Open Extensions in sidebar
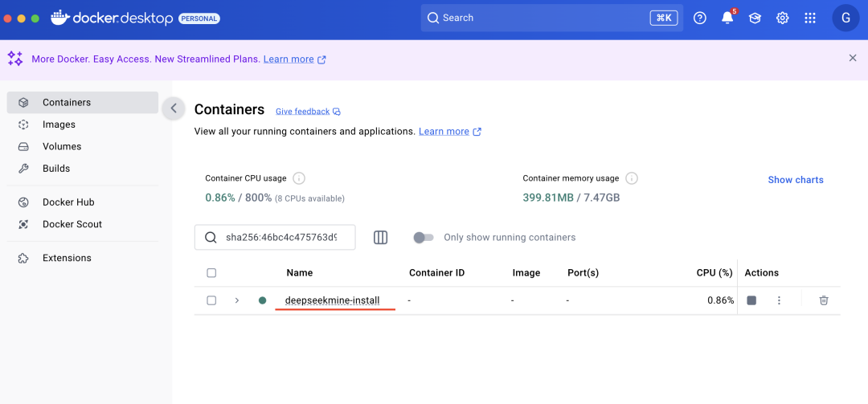This screenshot has height=404, width=868. tap(83, 258)
